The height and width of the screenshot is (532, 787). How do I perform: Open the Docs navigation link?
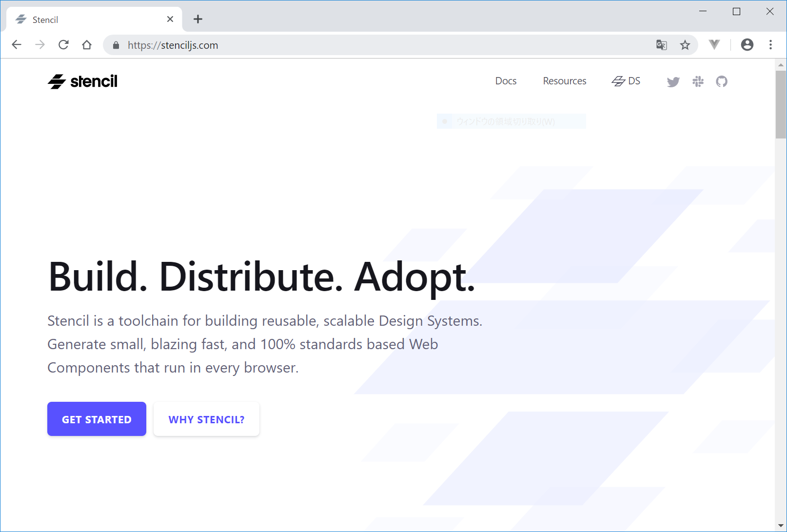coord(506,81)
